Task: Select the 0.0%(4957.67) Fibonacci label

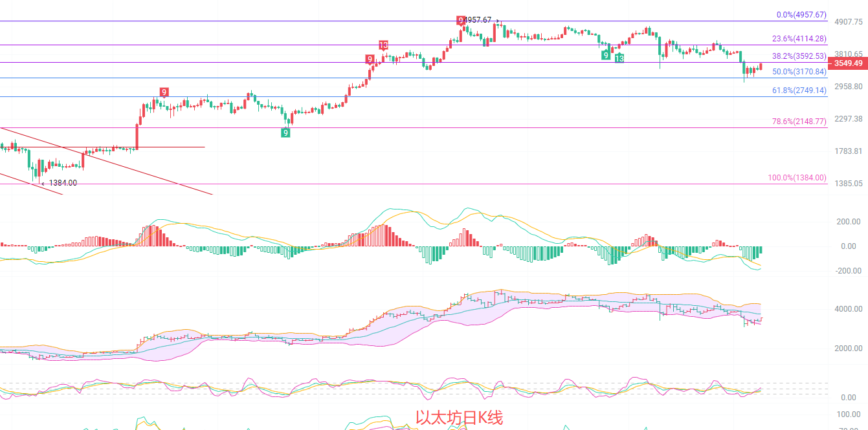Action: pyautogui.click(x=801, y=15)
